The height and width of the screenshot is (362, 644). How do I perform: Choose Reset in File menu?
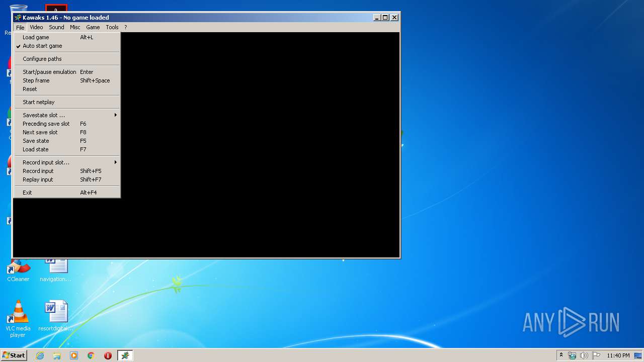tap(66, 89)
